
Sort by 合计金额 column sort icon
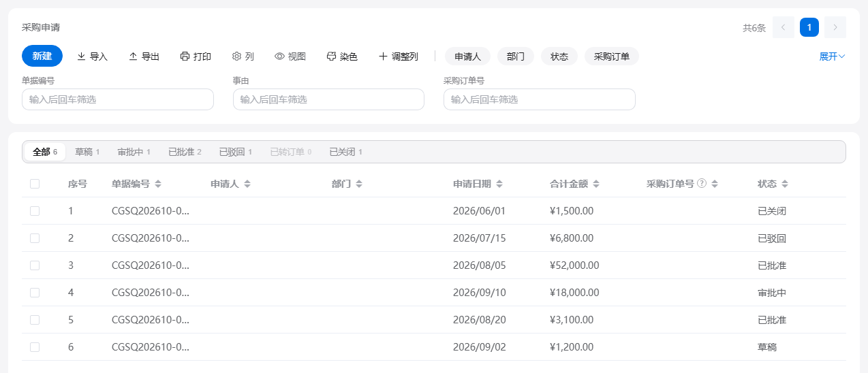[x=596, y=184]
